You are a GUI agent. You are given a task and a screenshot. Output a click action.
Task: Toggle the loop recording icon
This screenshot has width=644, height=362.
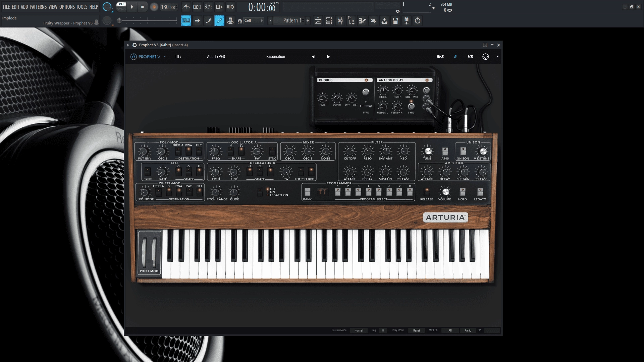click(230, 7)
